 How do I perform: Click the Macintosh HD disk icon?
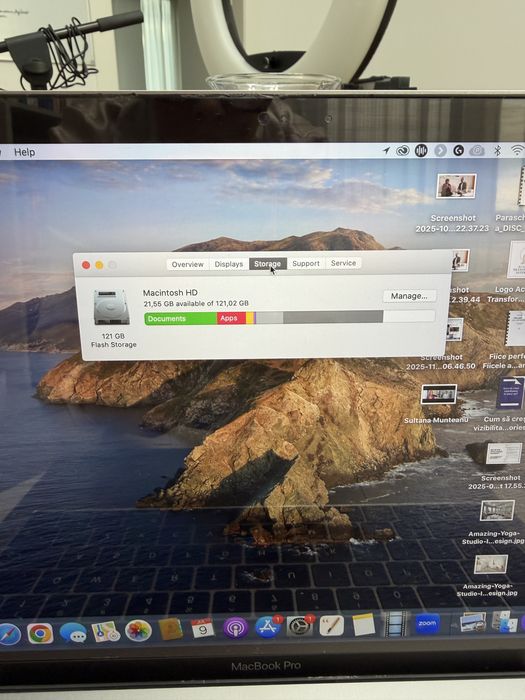tap(112, 307)
